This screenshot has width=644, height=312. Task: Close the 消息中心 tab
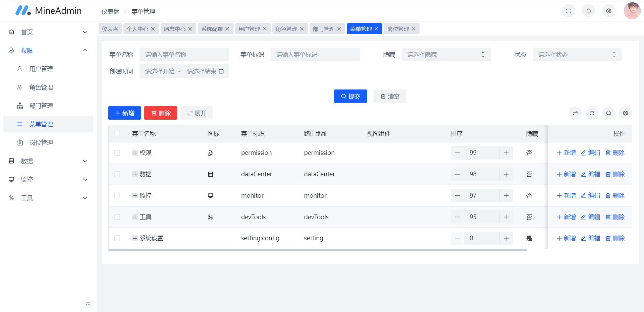(x=190, y=29)
